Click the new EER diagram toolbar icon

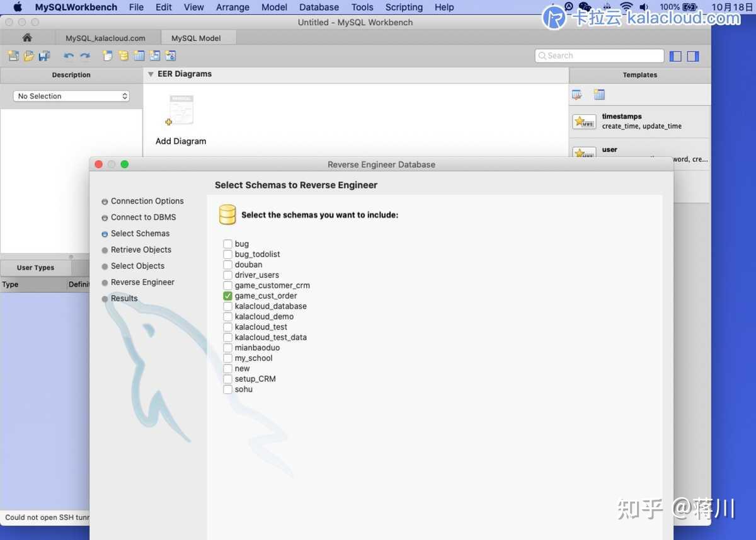pos(108,56)
